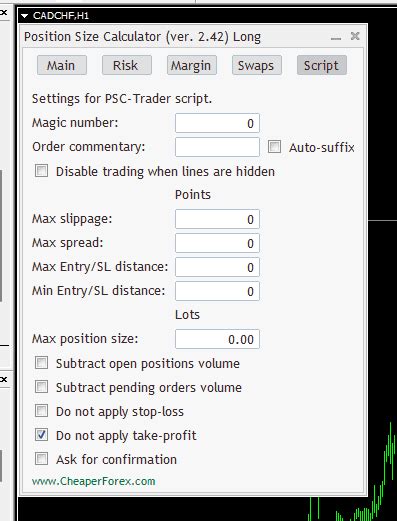
Task: Uncheck Do not apply take-profit
Action: point(42,435)
